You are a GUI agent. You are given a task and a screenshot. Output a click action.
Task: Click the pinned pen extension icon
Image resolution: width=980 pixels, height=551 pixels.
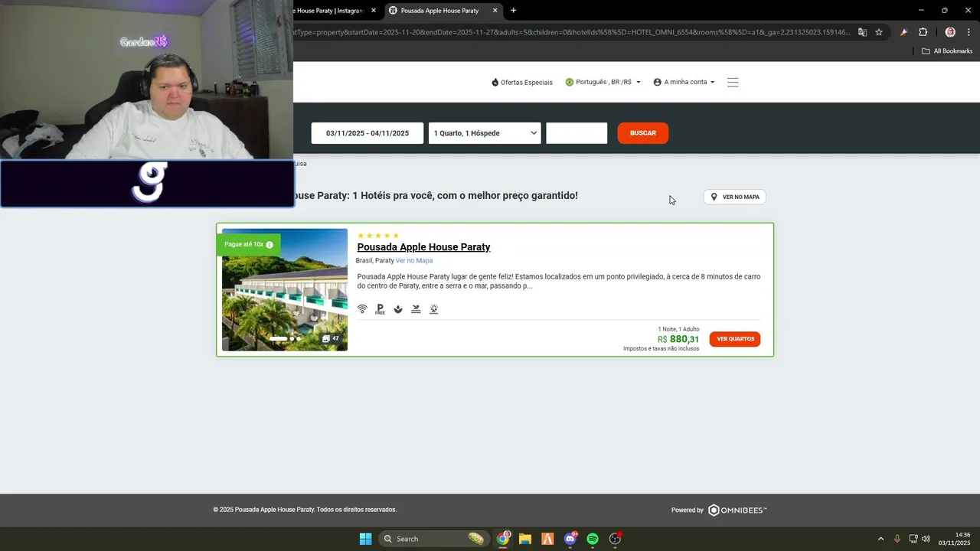(x=904, y=32)
